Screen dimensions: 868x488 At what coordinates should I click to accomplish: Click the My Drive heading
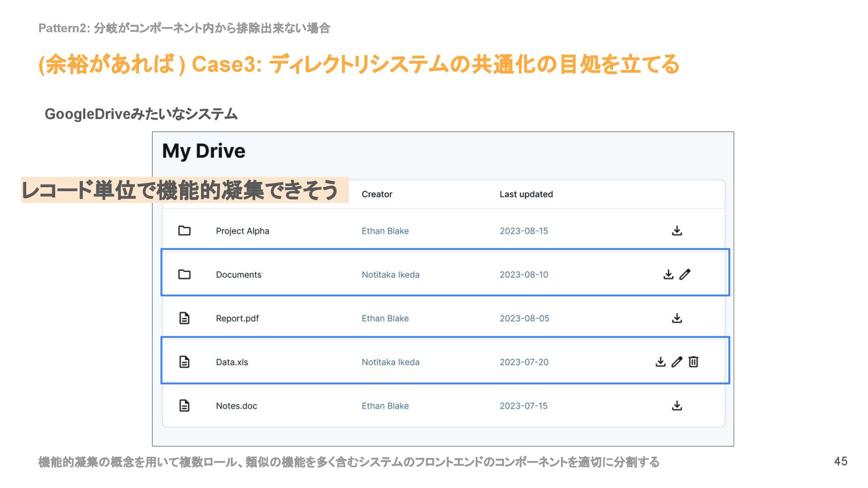[203, 151]
